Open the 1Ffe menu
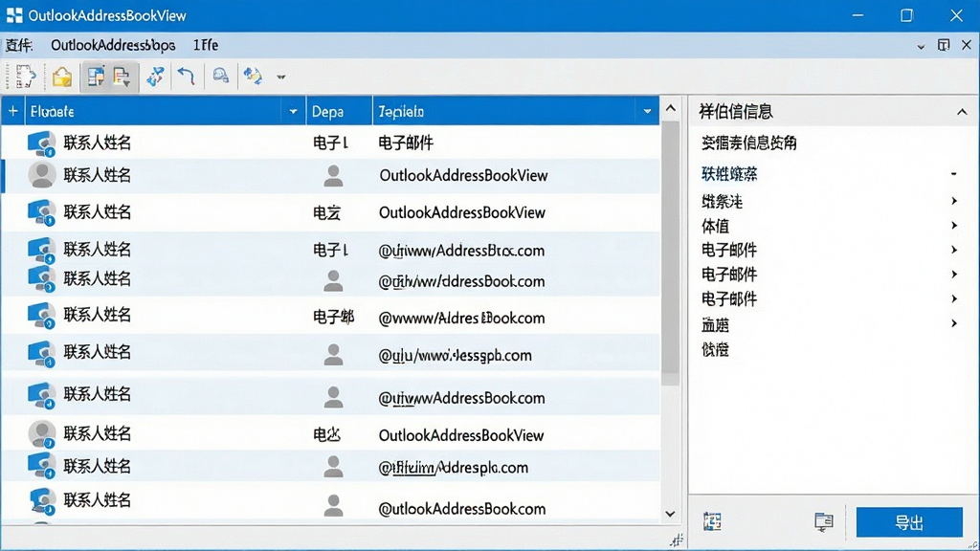The image size is (980, 551). [x=206, y=45]
